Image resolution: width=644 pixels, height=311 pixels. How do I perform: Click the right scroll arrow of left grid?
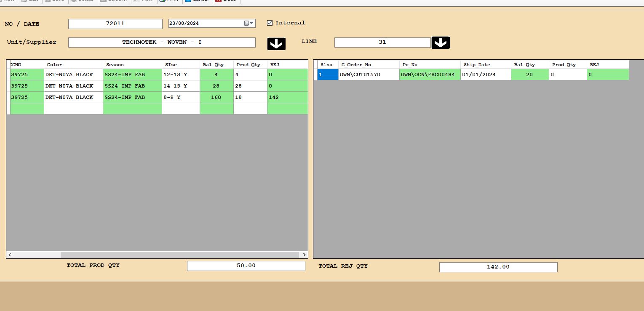click(304, 255)
